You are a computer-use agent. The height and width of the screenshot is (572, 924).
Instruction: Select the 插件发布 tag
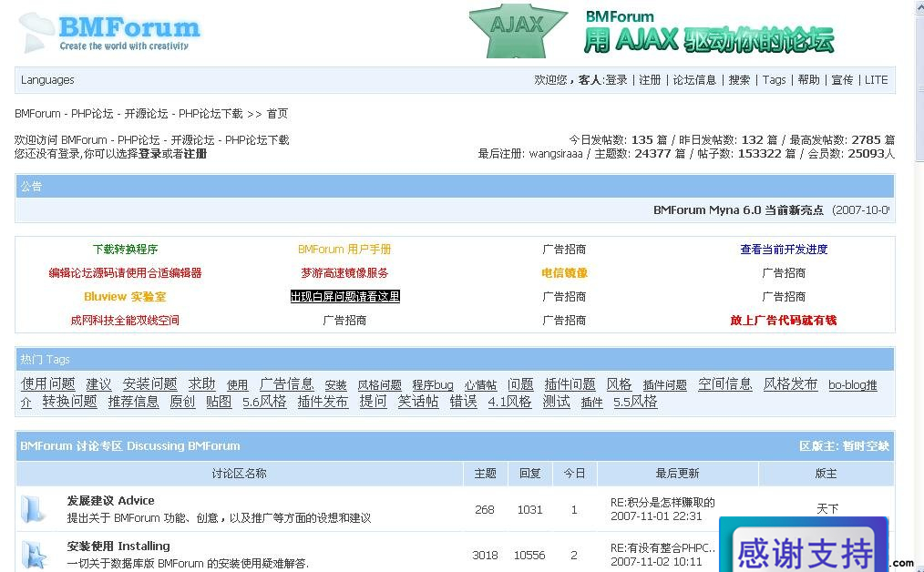coord(323,402)
